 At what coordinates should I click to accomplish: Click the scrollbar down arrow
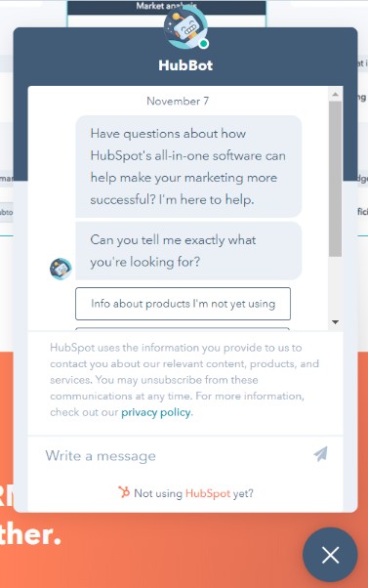[336, 322]
